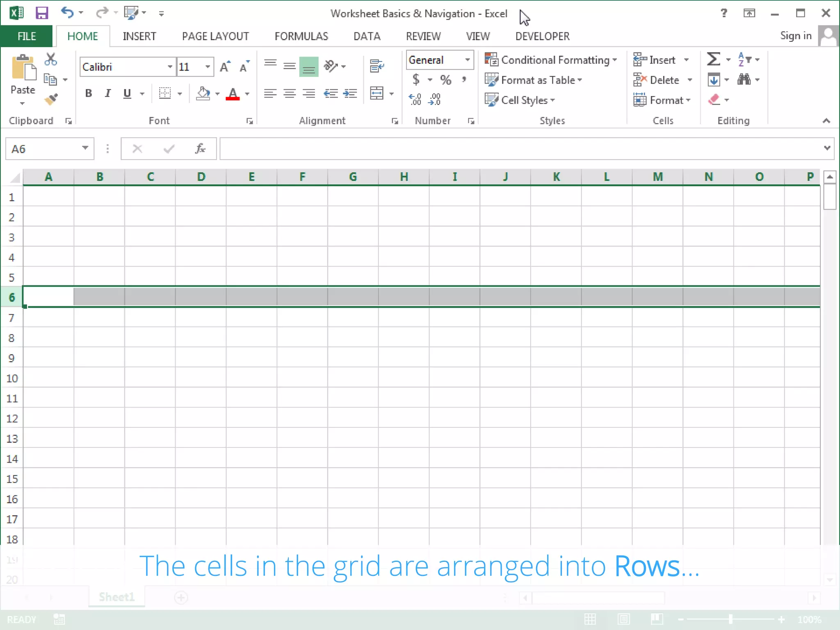840x630 pixels.
Task: Select the column D header
Action: click(201, 177)
